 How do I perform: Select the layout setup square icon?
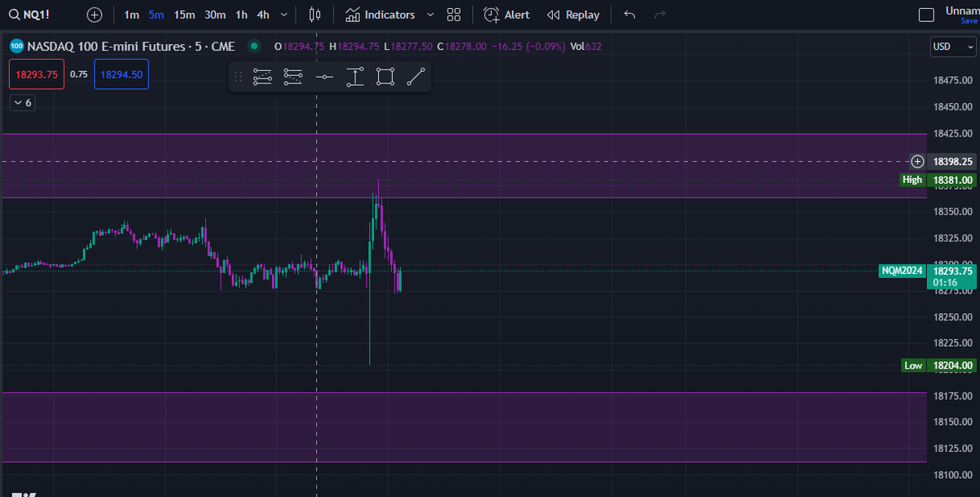coord(926,15)
